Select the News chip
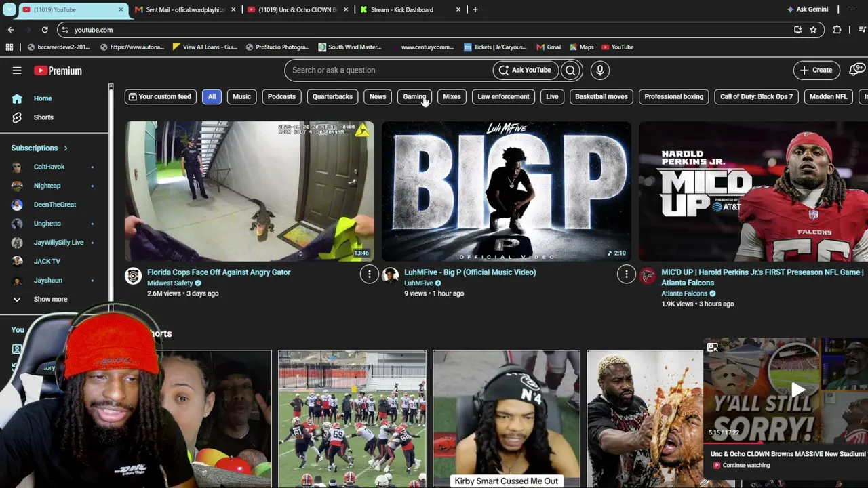The height and width of the screenshot is (488, 868). [378, 97]
